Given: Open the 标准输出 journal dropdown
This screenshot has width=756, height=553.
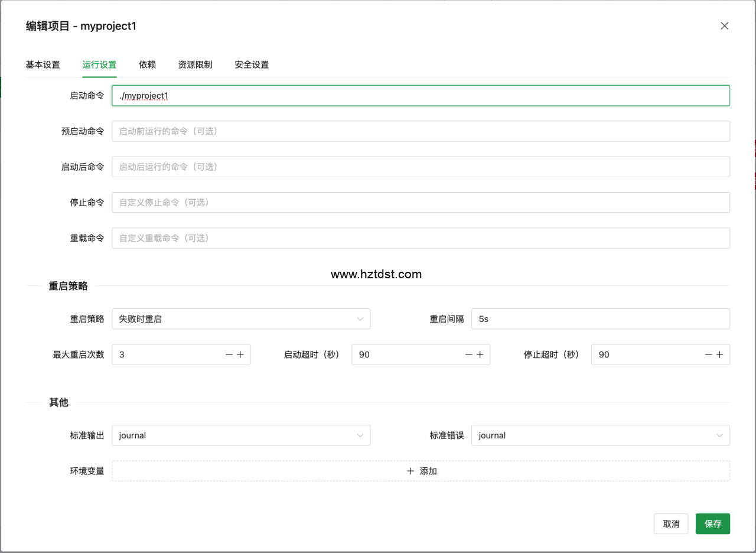Looking at the screenshot, I should [241, 435].
